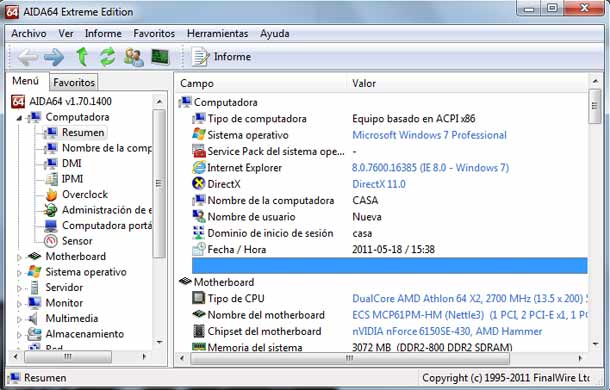Click the Almacenamiento storage icon
The width and height of the screenshot is (610, 390).
(34, 334)
